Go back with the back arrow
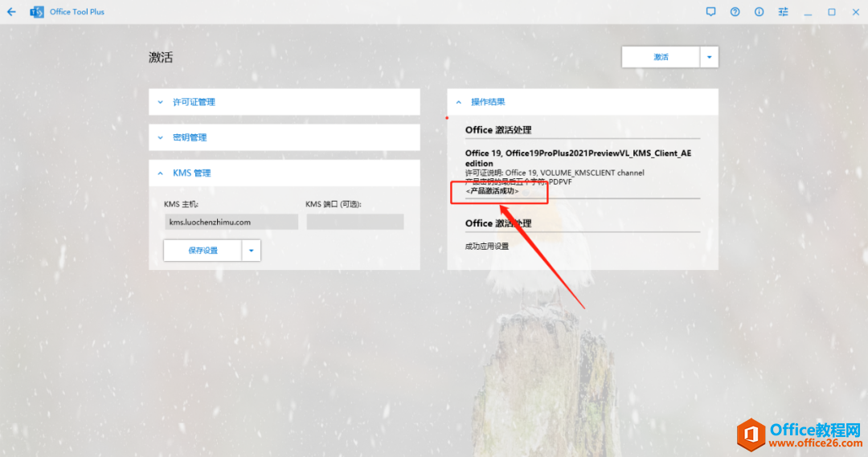This screenshot has width=868, height=457. 11,11
